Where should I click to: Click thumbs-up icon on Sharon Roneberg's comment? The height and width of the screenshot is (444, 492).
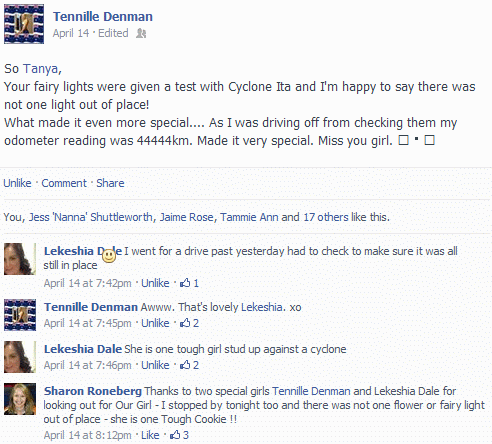coord(175,435)
